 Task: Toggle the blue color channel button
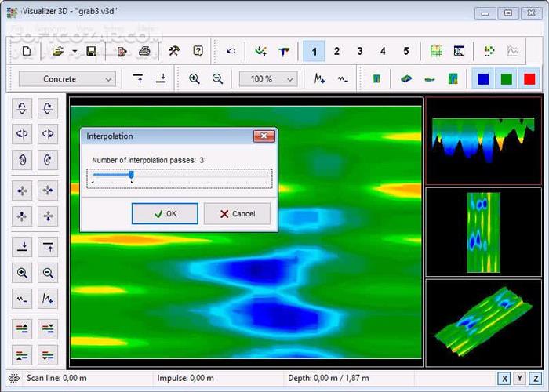(x=483, y=79)
